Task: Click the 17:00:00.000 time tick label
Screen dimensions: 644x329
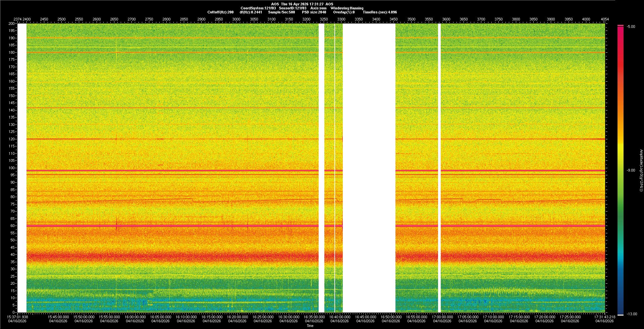Action: pos(442,317)
